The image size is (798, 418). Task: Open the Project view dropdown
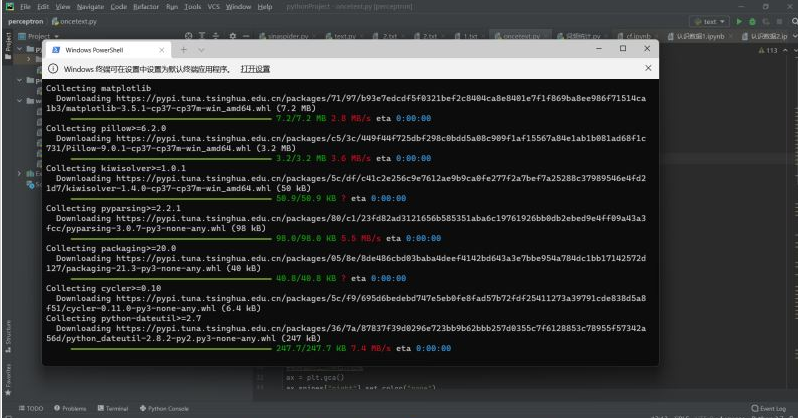tap(39, 36)
